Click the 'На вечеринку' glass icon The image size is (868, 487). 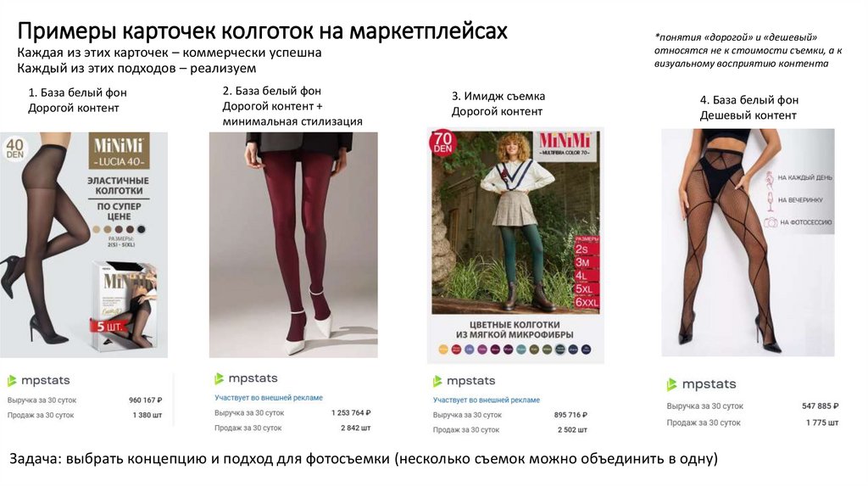[770, 200]
